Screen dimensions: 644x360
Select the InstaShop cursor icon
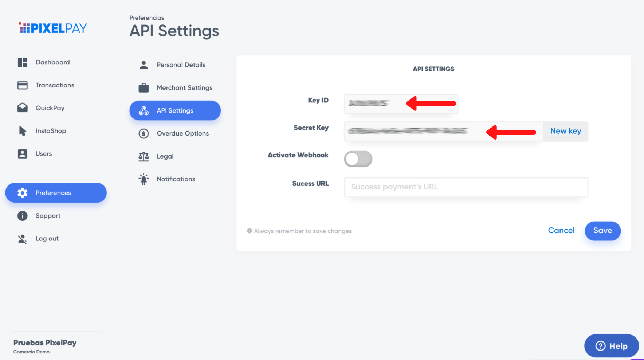pos(22,131)
